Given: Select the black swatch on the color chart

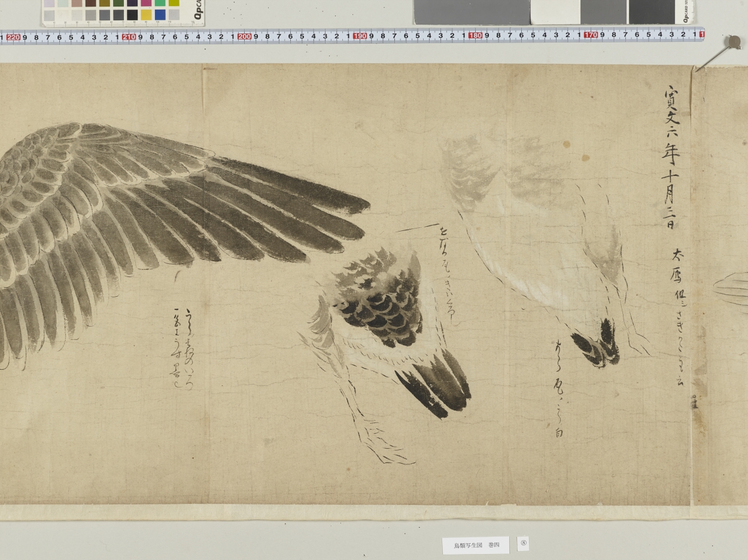Looking at the screenshot, I should coord(132,14).
